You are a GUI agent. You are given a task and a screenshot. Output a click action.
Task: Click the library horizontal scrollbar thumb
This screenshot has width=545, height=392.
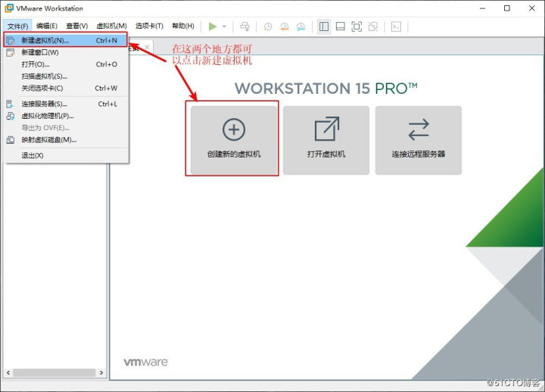pos(54,372)
